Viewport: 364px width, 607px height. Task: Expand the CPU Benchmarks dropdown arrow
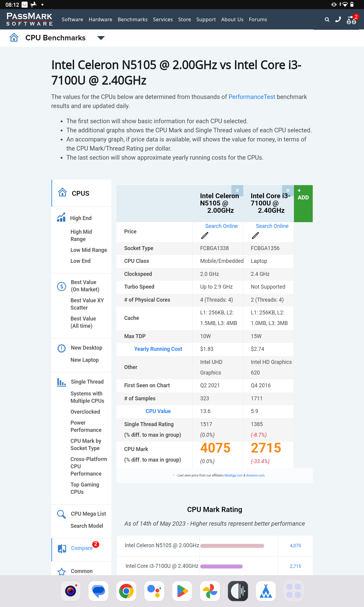click(x=101, y=38)
